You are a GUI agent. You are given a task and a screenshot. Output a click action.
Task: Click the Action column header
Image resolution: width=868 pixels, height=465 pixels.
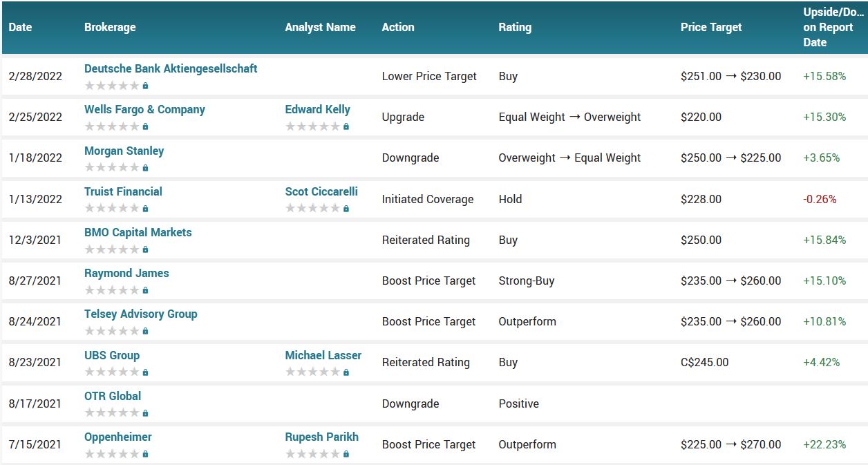tap(398, 28)
